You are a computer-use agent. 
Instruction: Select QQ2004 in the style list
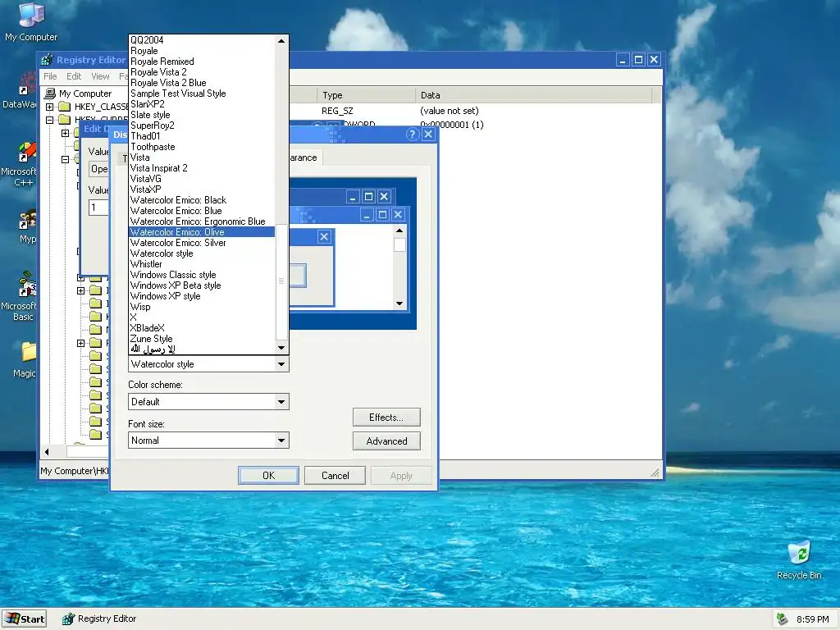[202, 39]
